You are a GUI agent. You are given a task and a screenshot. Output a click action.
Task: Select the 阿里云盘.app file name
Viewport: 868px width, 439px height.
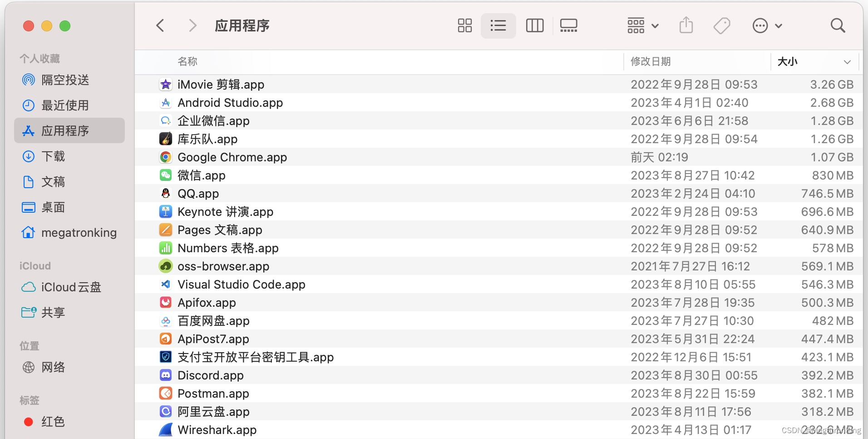(213, 412)
